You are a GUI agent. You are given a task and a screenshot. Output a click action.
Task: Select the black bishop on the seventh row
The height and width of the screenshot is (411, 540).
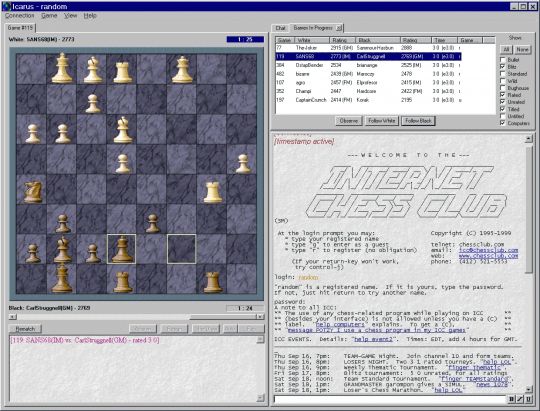62,249
